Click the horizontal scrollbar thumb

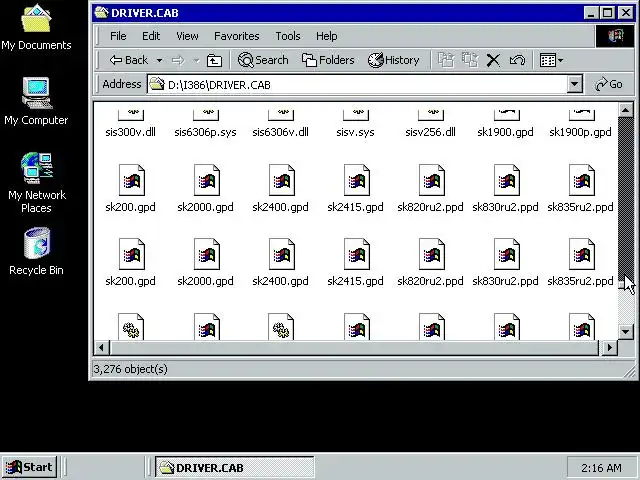353,348
